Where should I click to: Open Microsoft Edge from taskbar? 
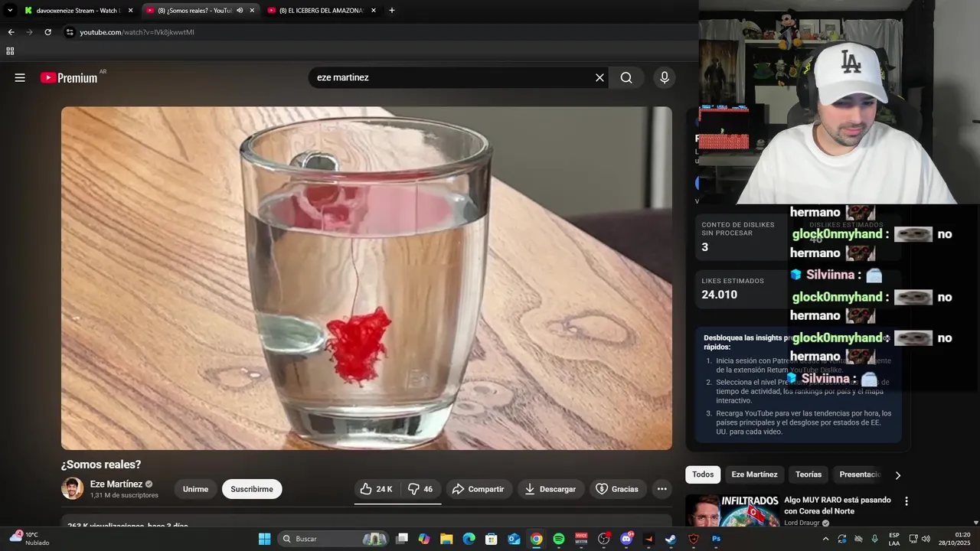[x=469, y=539]
